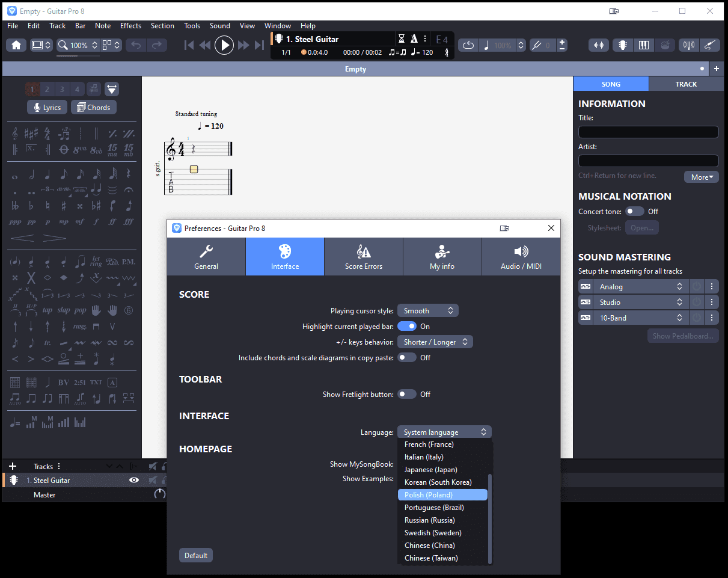Viewport: 728px width, 578px height.
Task: Switch to the Audio / MIDI preferences tab
Action: pyautogui.click(x=521, y=257)
